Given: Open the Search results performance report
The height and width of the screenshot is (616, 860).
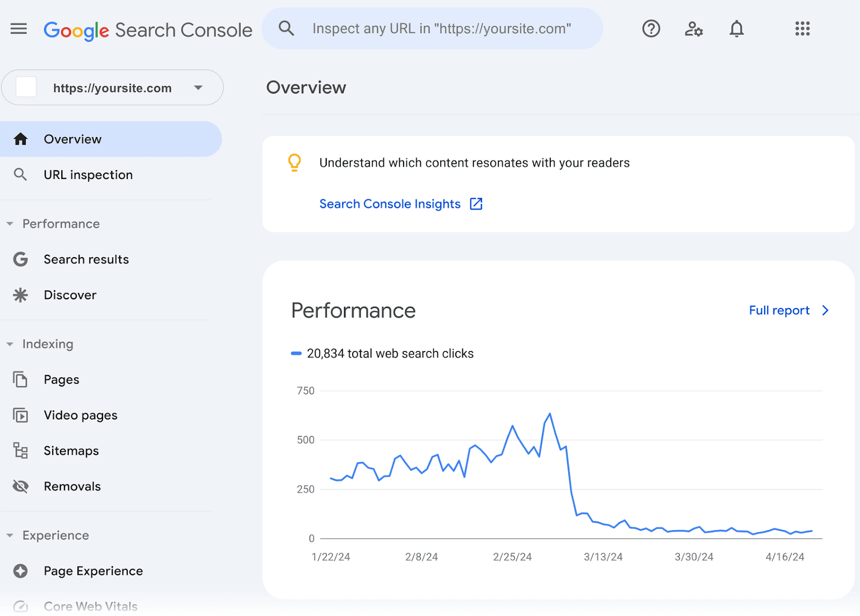Looking at the screenshot, I should tap(86, 259).
